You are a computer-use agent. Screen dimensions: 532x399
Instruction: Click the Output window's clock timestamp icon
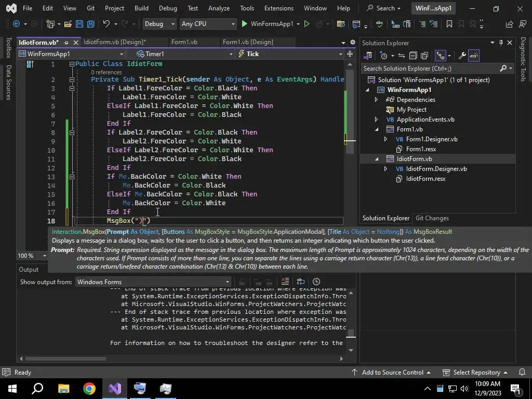(x=316, y=282)
